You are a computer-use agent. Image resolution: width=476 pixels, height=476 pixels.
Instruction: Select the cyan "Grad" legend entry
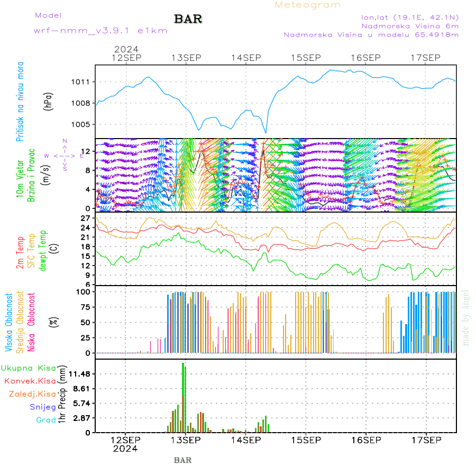46,420
